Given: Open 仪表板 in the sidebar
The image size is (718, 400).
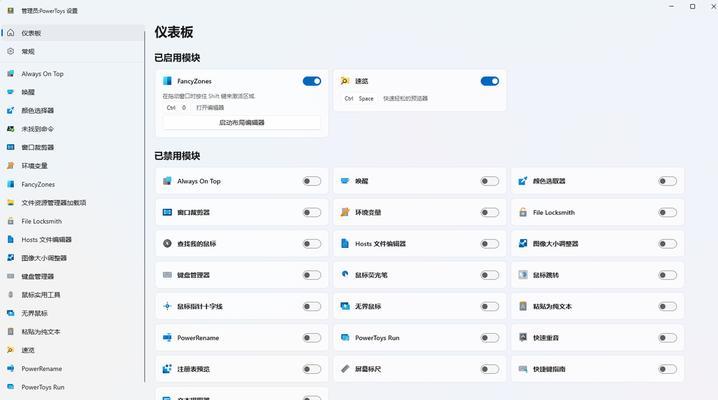Looking at the screenshot, I should (x=72, y=33).
